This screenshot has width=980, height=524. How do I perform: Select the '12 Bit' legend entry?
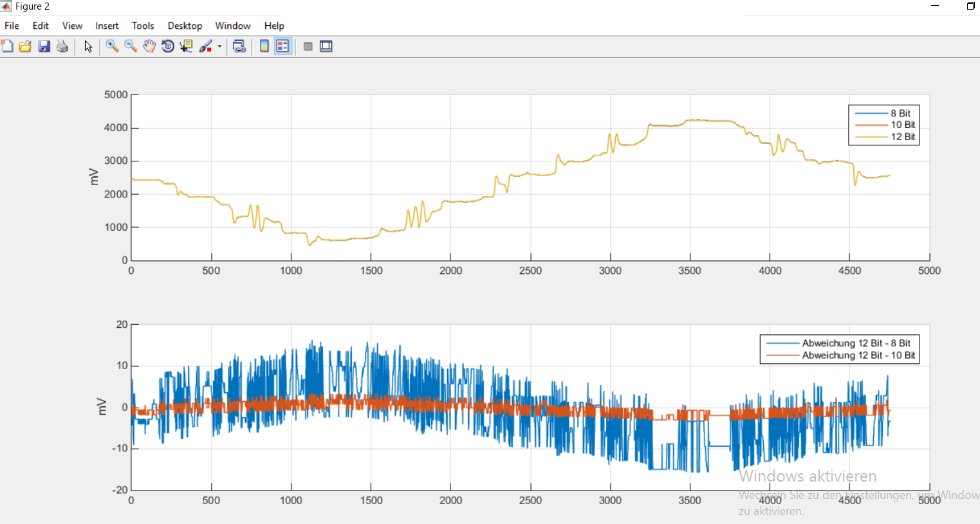(x=903, y=136)
